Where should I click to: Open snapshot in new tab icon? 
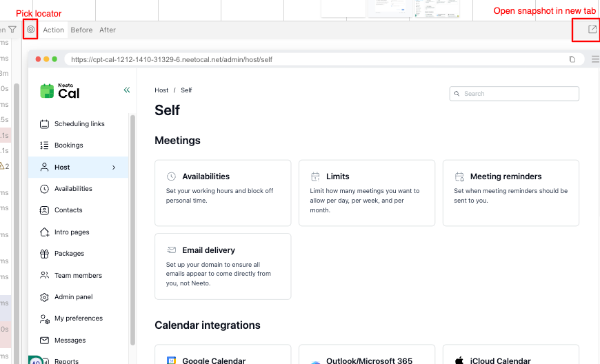click(x=592, y=30)
